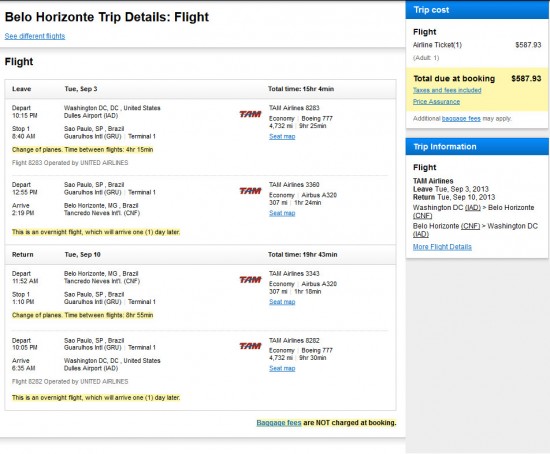Click the Price Assurance link
Screen dimensions: 550x454
(x=436, y=102)
